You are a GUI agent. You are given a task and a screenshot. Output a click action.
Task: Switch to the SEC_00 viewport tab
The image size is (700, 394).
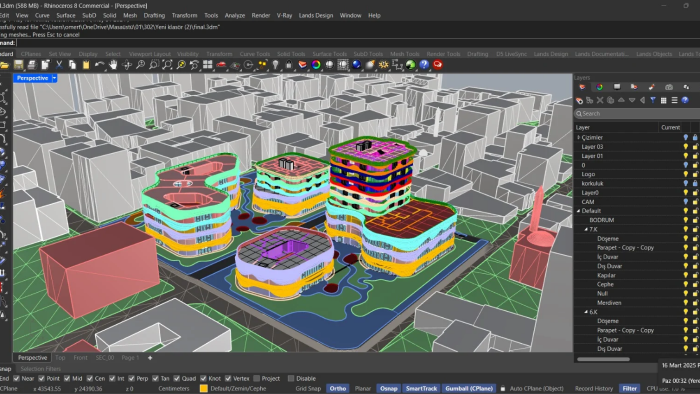[105, 358]
